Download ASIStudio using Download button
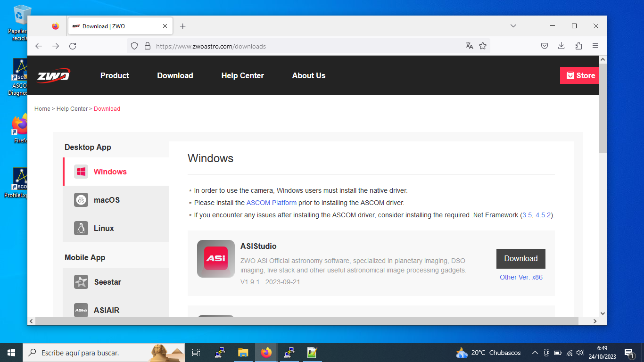The height and width of the screenshot is (362, 644). click(x=520, y=258)
